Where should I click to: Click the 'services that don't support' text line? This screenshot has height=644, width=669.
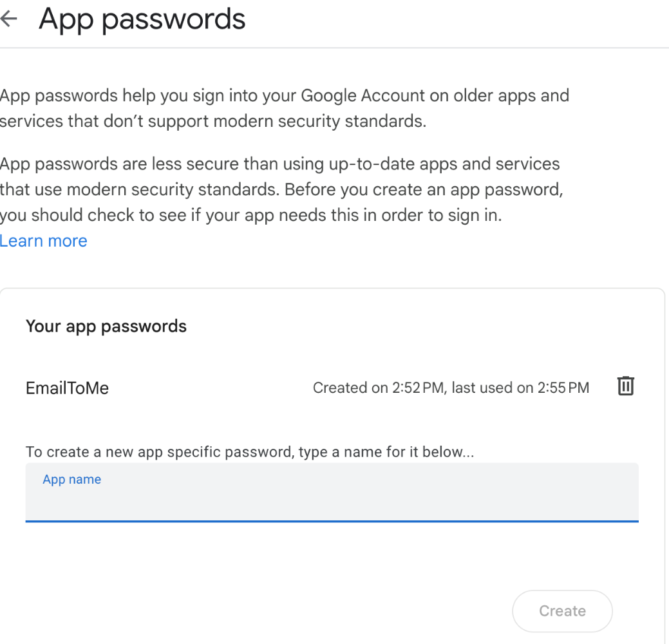212,122
